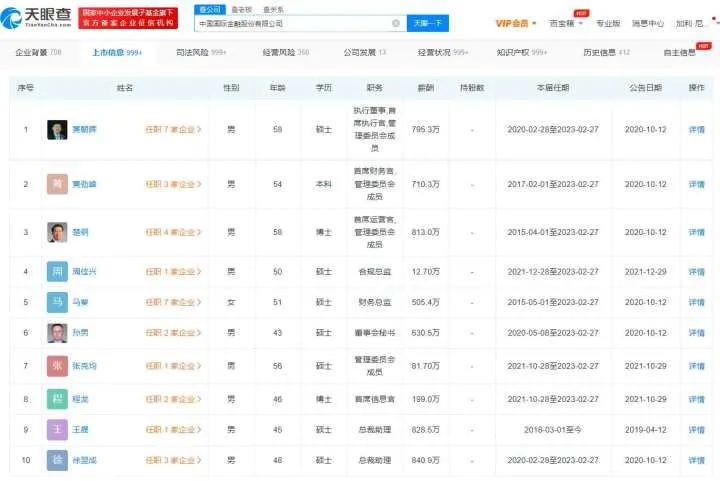Image resolution: width=720 pixels, height=481 pixels.
Task: Open the 历史信息 tab
Action: (x=607, y=52)
